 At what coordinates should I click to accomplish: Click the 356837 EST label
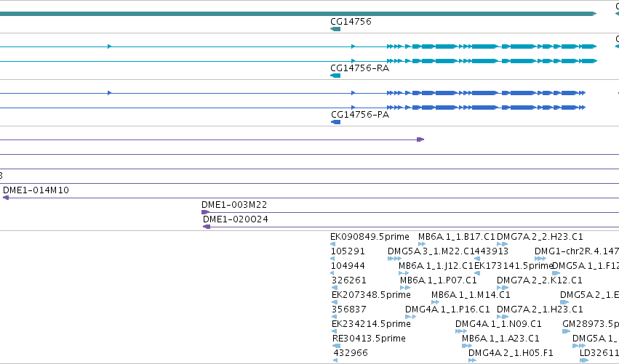[x=349, y=310]
